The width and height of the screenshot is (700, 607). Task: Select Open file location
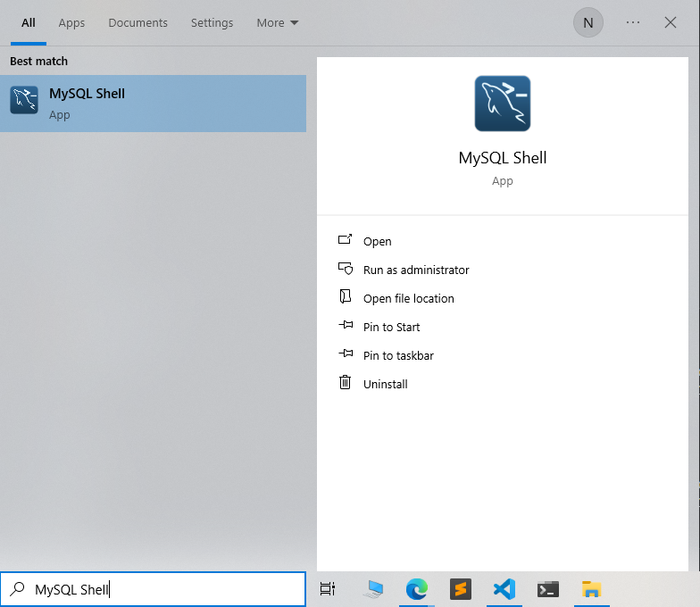click(x=409, y=298)
